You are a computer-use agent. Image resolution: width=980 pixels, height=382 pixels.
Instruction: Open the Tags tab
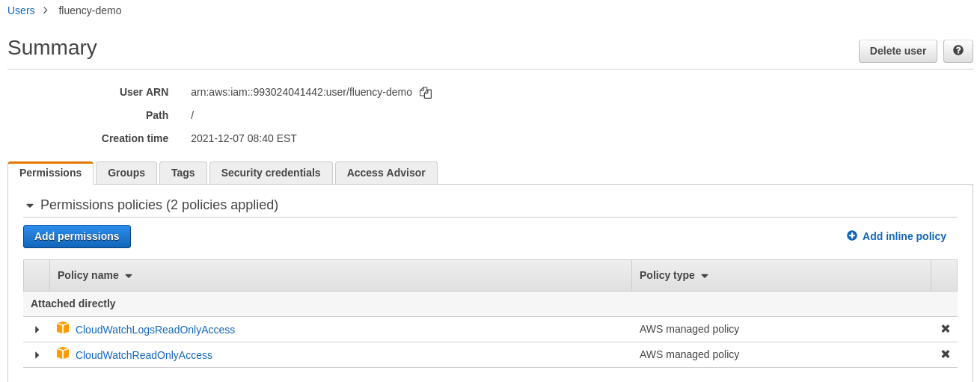(183, 173)
